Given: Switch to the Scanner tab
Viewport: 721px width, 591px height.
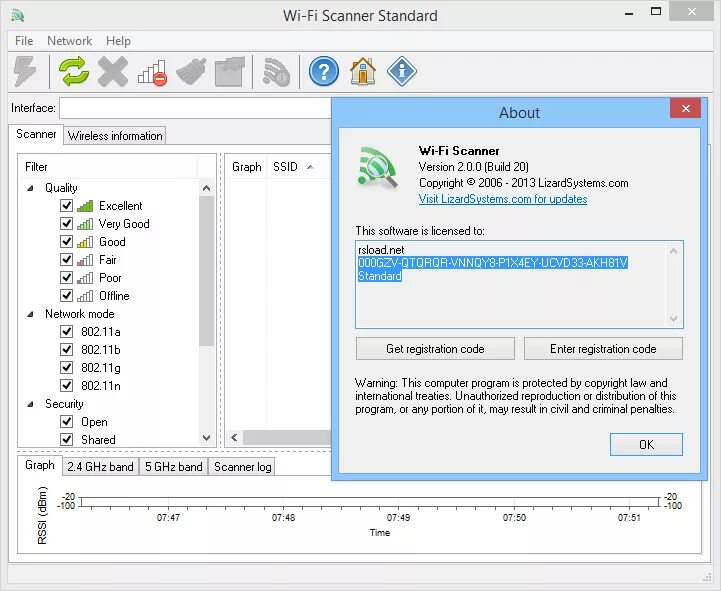Looking at the screenshot, I should 36,134.
